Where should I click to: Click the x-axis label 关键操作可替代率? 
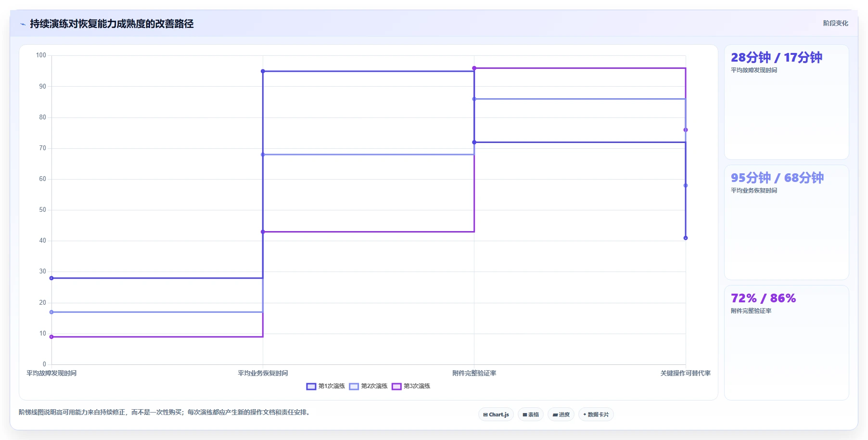pos(686,373)
